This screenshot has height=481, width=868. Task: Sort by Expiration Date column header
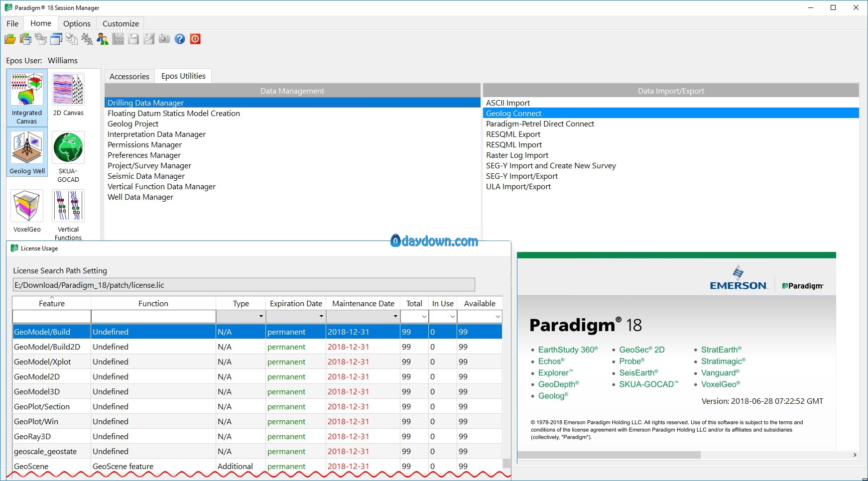296,303
